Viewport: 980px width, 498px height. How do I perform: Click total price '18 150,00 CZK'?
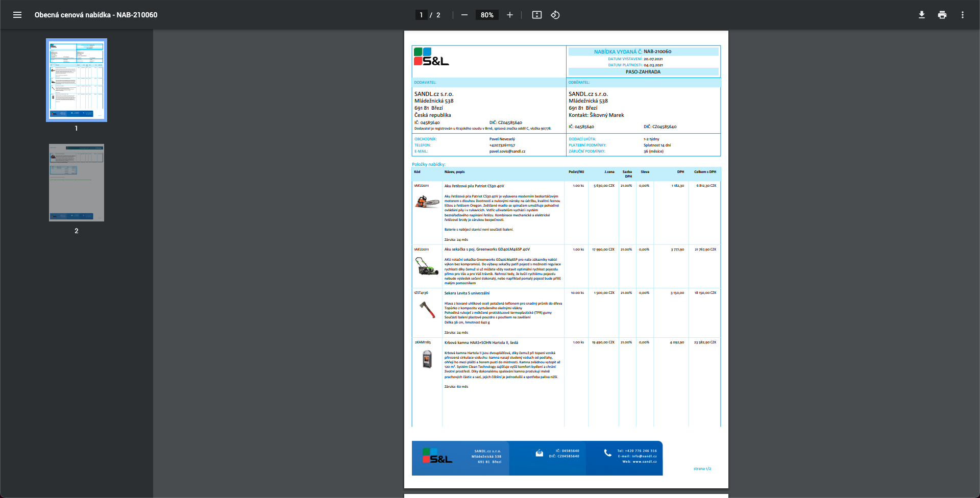click(x=705, y=293)
